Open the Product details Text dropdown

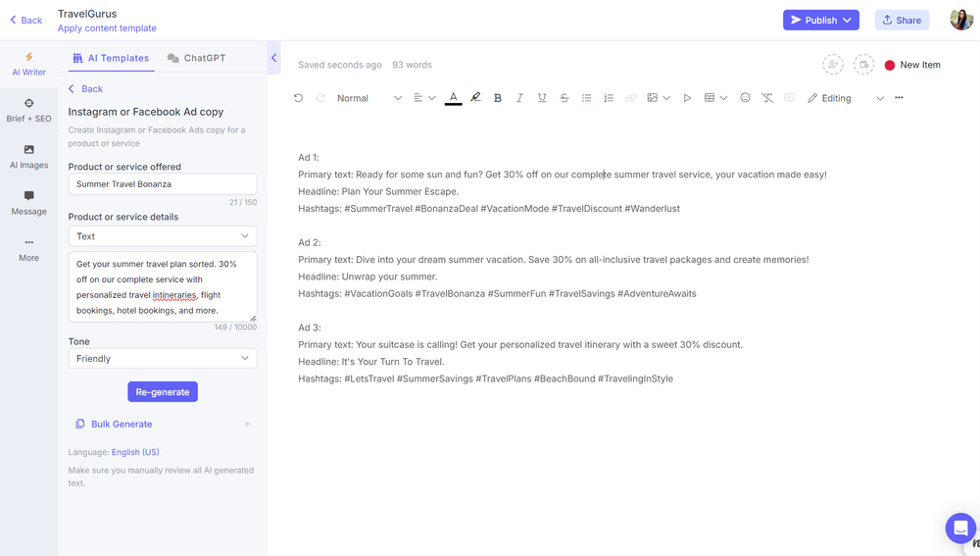point(163,236)
